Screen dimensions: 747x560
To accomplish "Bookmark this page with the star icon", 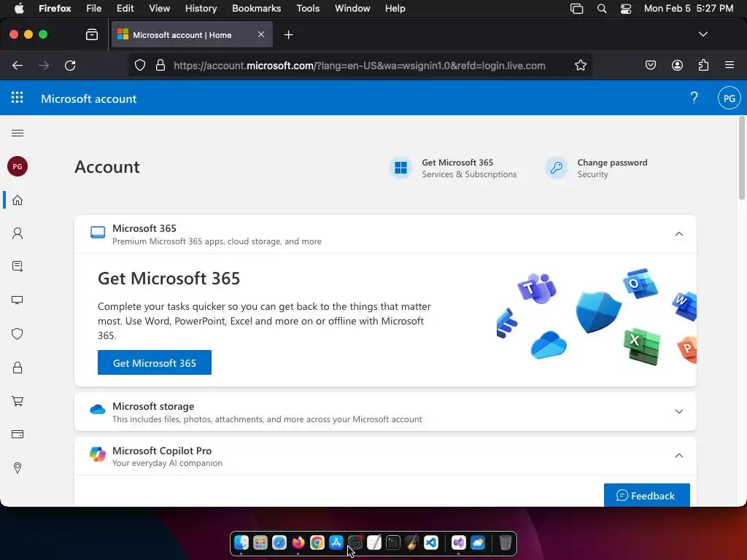I will pos(580,65).
